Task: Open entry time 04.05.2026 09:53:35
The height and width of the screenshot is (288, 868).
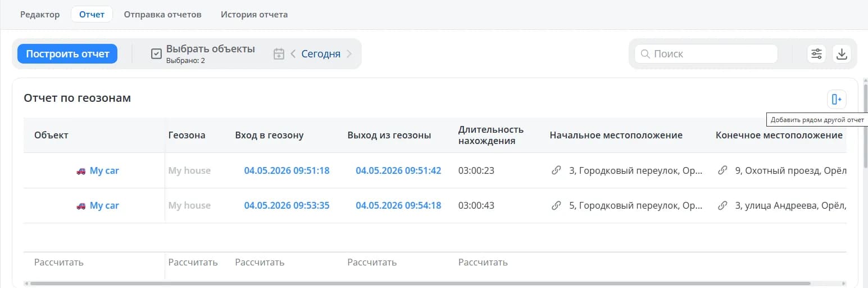Action: (287, 205)
